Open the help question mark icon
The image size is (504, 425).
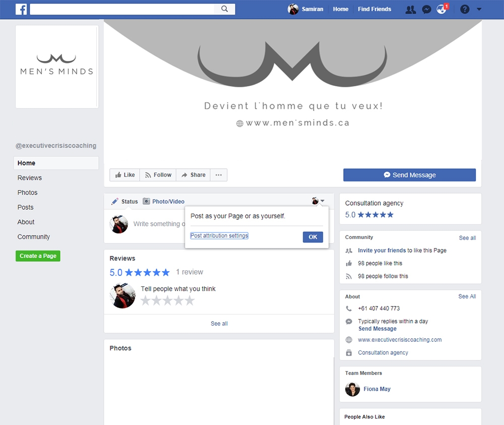[x=465, y=10]
